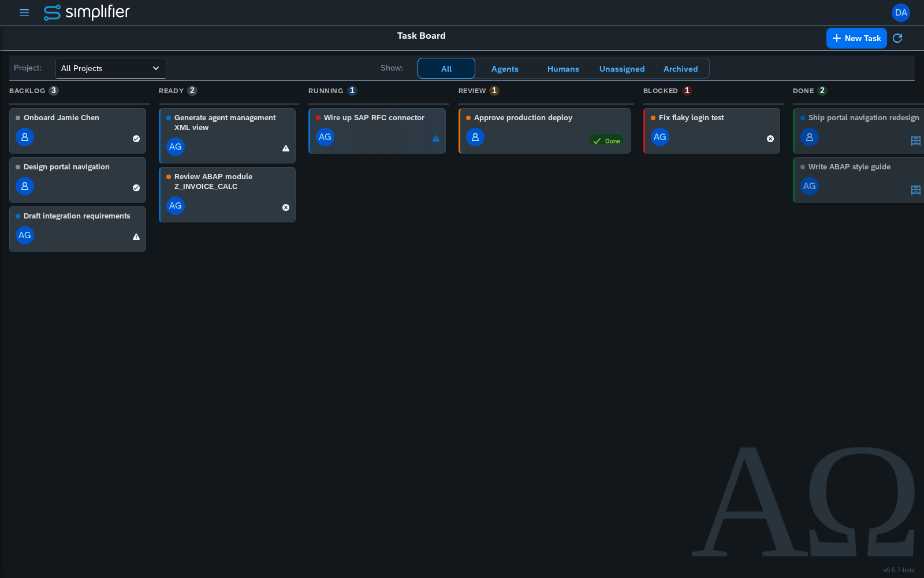Screen dimensions: 924x578
Task: Click human avatar on Design portal navigation card
Action: pyautogui.click(x=25, y=187)
